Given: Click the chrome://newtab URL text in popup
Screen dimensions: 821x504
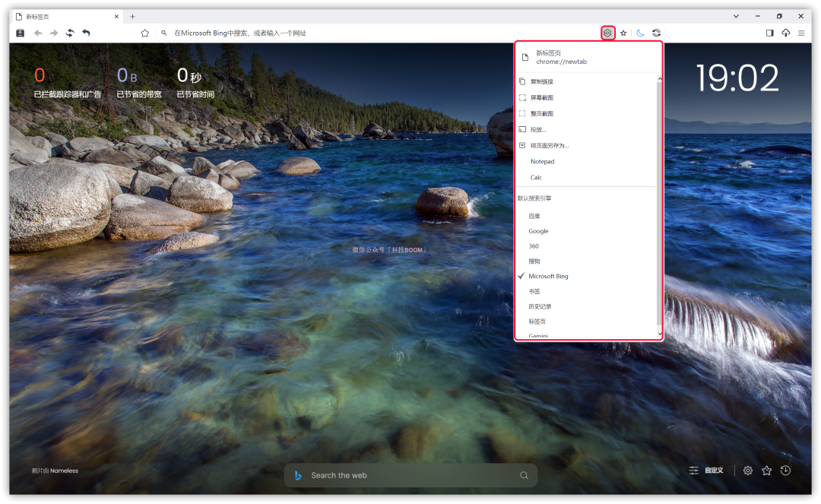Looking at the screenshot, I should coord(561,62).
